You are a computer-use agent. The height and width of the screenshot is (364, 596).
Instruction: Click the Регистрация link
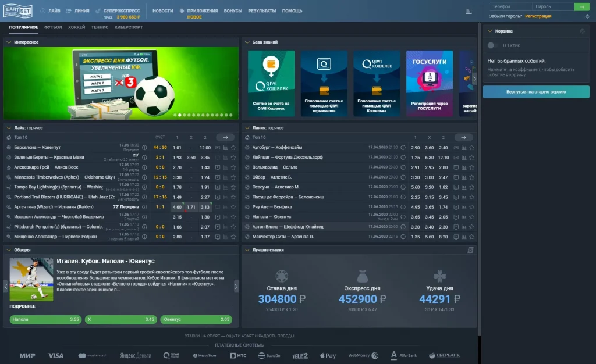(x=538, y=17)
